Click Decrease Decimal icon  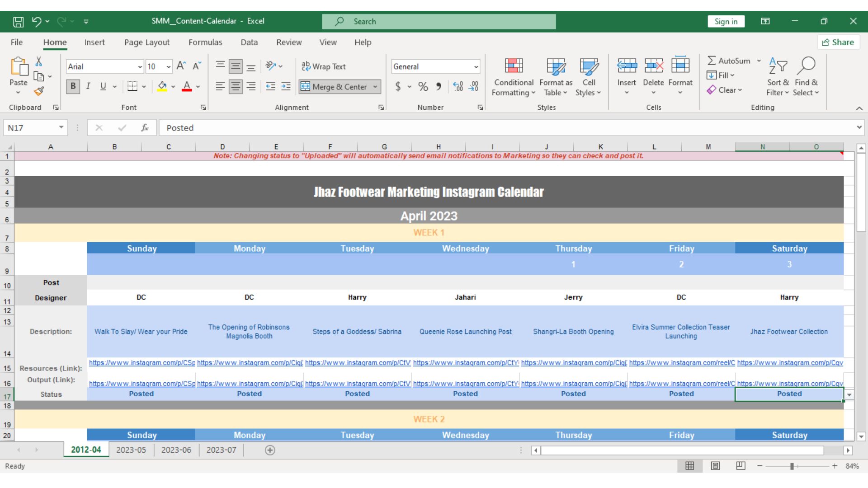pos(473,86)
